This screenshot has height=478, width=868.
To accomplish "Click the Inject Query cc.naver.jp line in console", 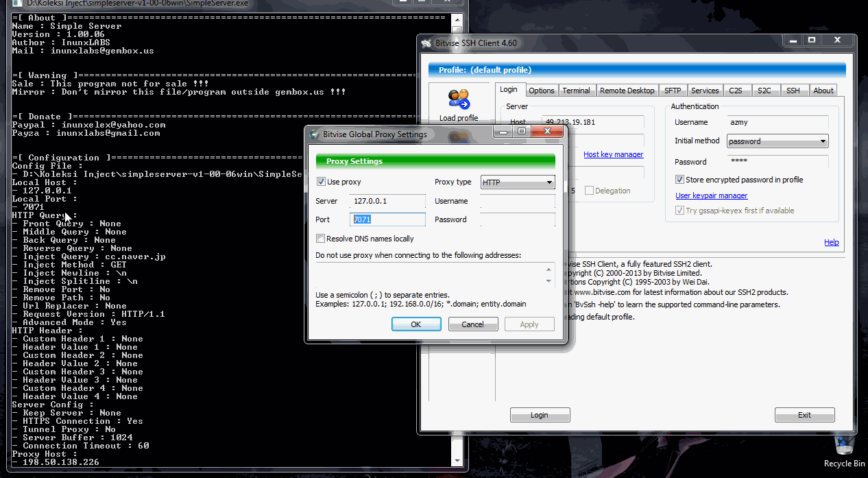I will 88,256.
